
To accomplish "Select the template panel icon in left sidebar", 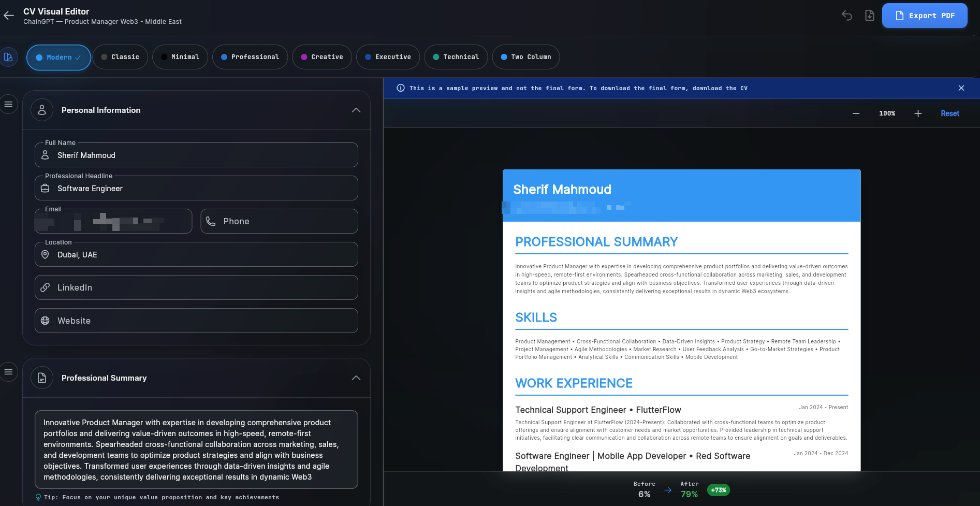I will pyautogui.click(x=8, y=57).
